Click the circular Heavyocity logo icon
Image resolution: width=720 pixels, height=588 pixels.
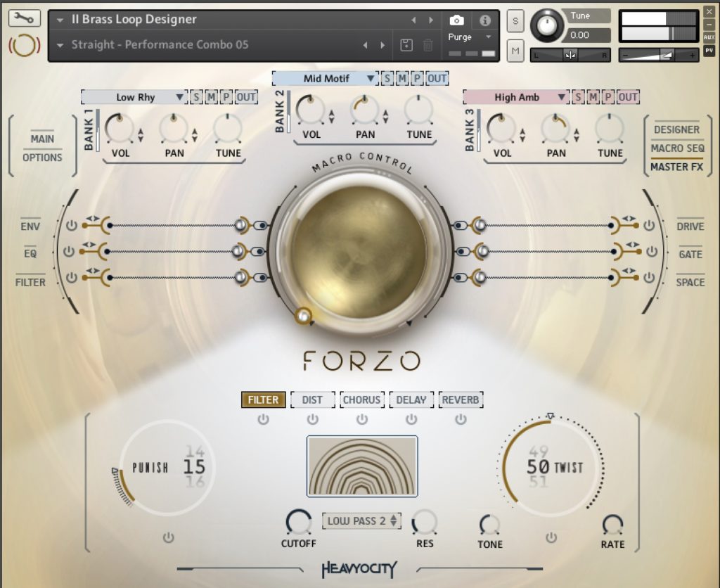click(25, 45)
